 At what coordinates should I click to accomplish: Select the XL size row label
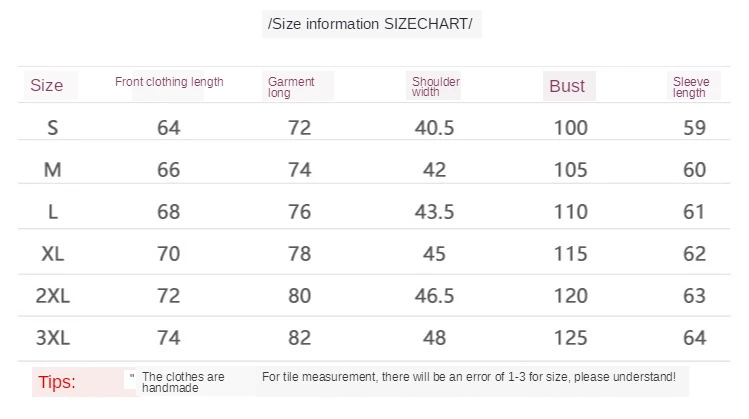pyautogui.click(x=54, y=254)
